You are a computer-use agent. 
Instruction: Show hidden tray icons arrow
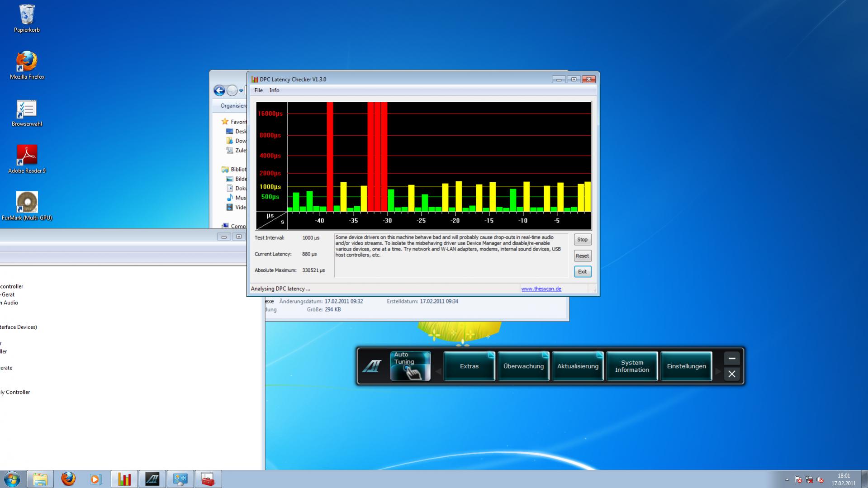point(787,479)
